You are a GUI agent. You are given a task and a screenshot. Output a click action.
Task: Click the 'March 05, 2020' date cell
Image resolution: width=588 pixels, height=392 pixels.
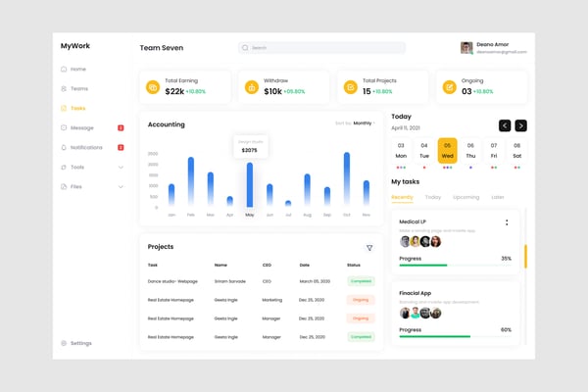coord(315,281)
